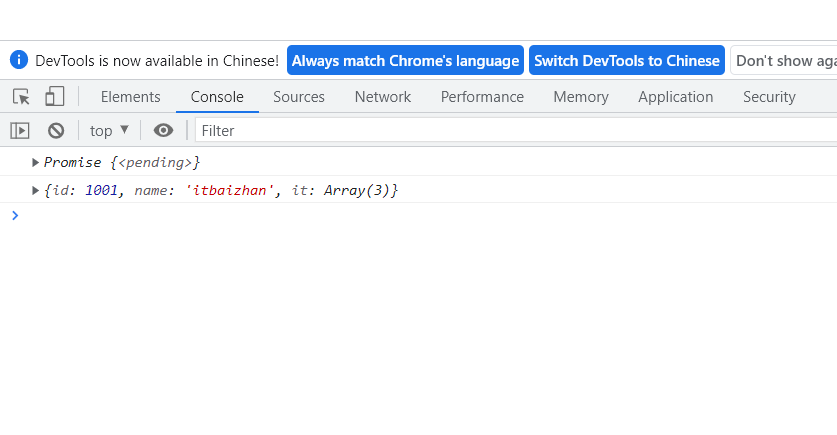This screenshot has width=837, height=435.
Task: Open the Sources tab
Action: [x=298, y=97]
